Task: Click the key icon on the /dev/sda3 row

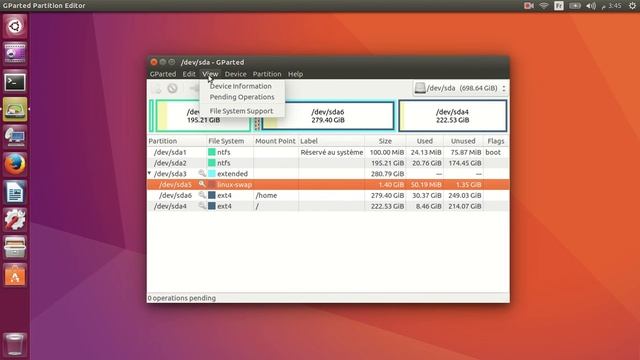Action: click(x=202, y=173)
